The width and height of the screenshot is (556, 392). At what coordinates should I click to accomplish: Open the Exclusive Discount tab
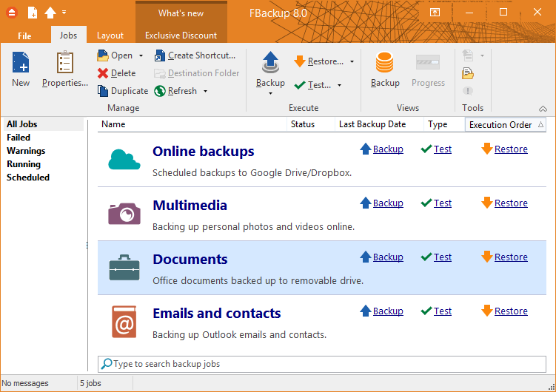[x=181, y=36]
